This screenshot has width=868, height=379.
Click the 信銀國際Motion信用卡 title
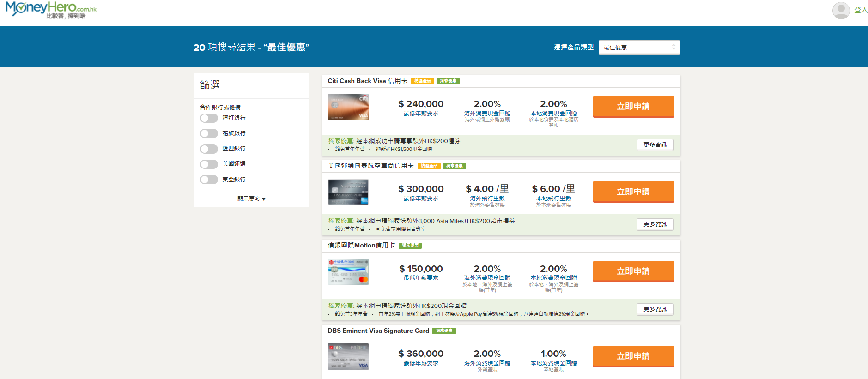361,246
